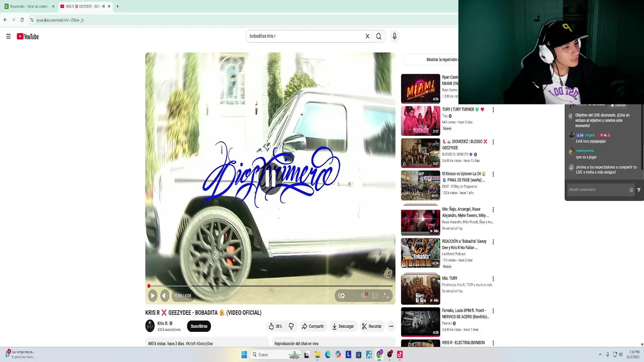
Task: Open Windows Start menu
Action: (244, 355)
